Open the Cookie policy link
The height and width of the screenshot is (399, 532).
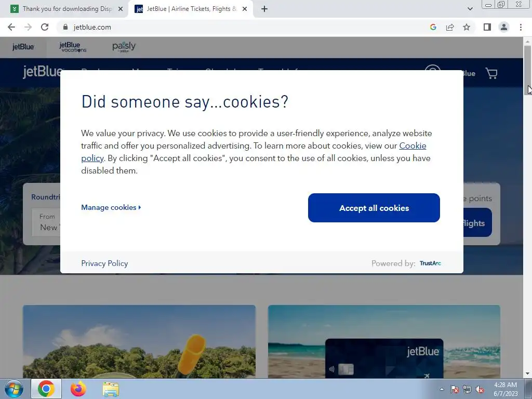[x=254, y=152]
